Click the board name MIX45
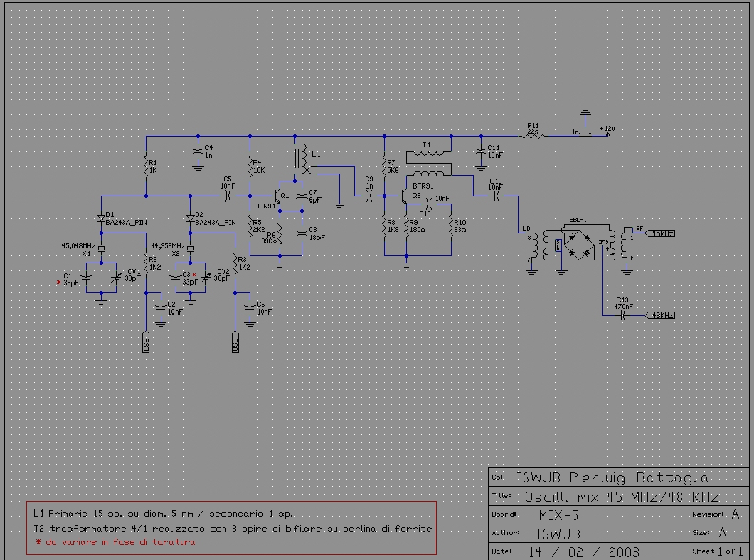The height and width of the screenshot is (560, 754). click(558, 515)
